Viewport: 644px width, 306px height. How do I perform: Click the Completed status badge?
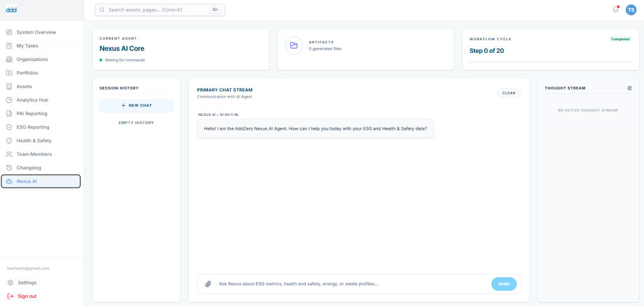(620, 39)
